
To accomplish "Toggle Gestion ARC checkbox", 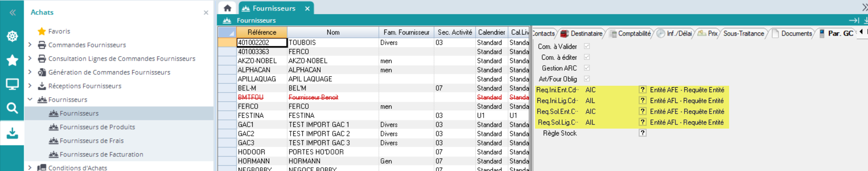I will (587, 68).
